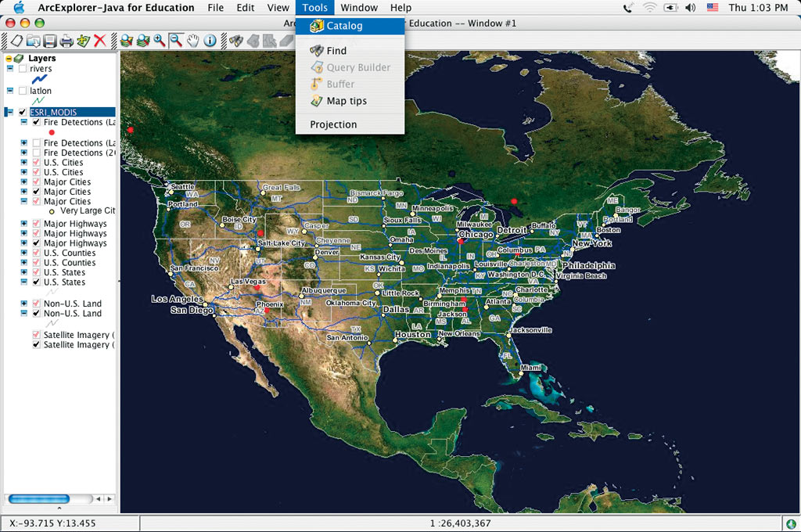
Task: Open the File menu
Action: click(216, 8)
